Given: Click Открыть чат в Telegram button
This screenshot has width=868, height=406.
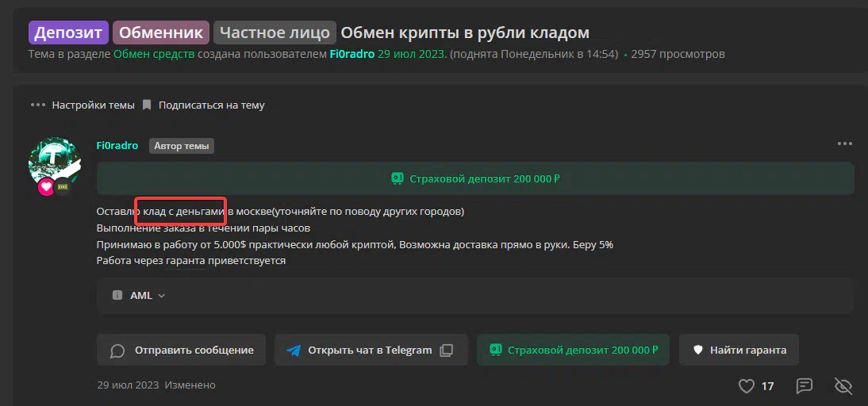Looking at the screenshot, I should tap(371, 350).
